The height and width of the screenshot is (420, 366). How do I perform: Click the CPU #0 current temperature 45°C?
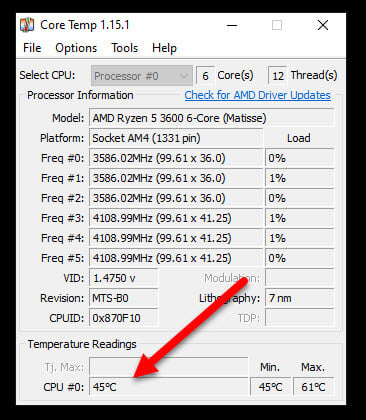[169, 387]
